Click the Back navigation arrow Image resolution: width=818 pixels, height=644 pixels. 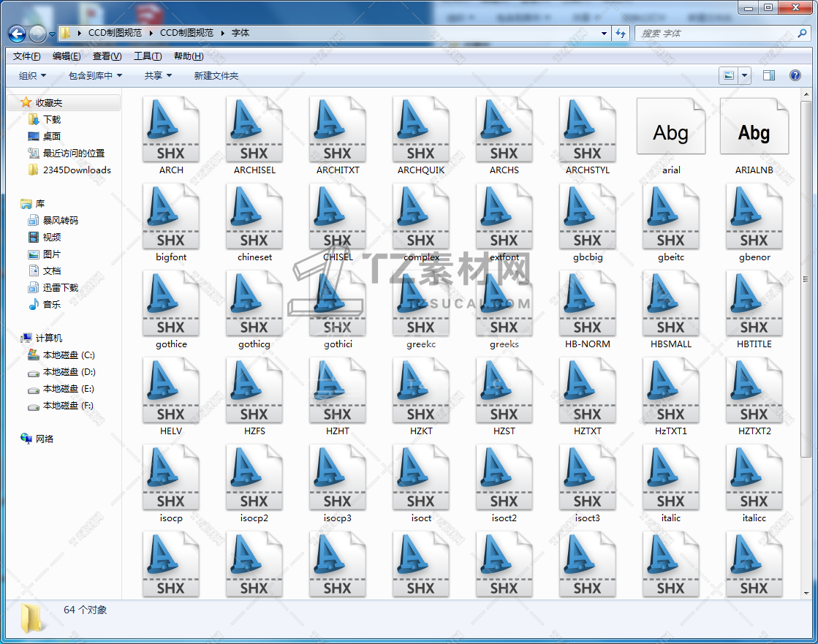coord(18,34)
